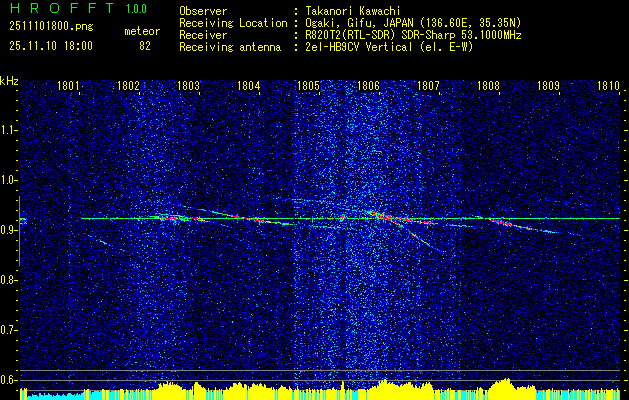Select the 2el-HB9CV Vertical antenna text

pos(389,47)
